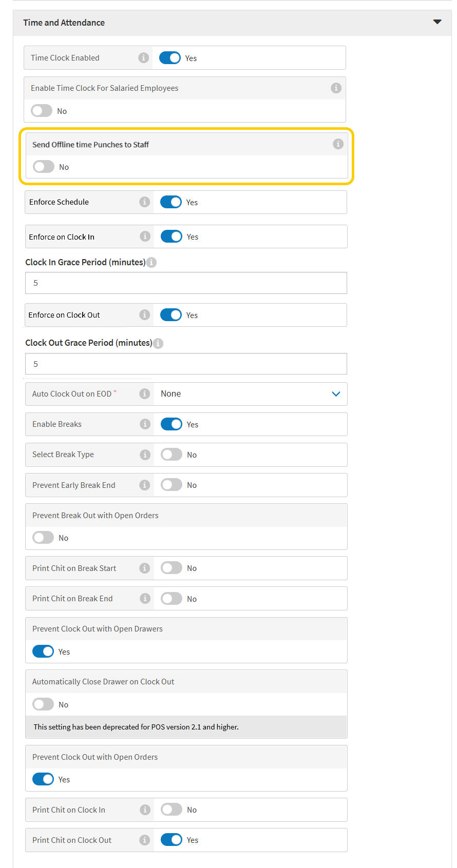
Task: Click the Time and Attendance header title
Action: 64,23
